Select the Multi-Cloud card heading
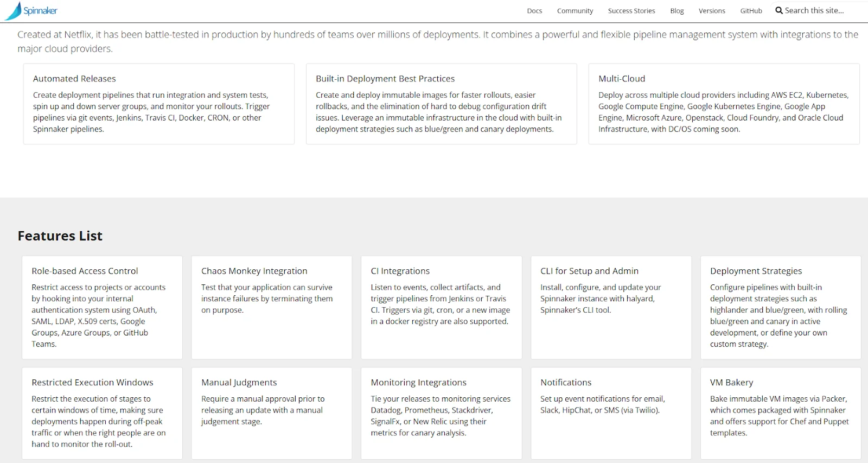Screen dimensions: 868x463 coord(622,79)
